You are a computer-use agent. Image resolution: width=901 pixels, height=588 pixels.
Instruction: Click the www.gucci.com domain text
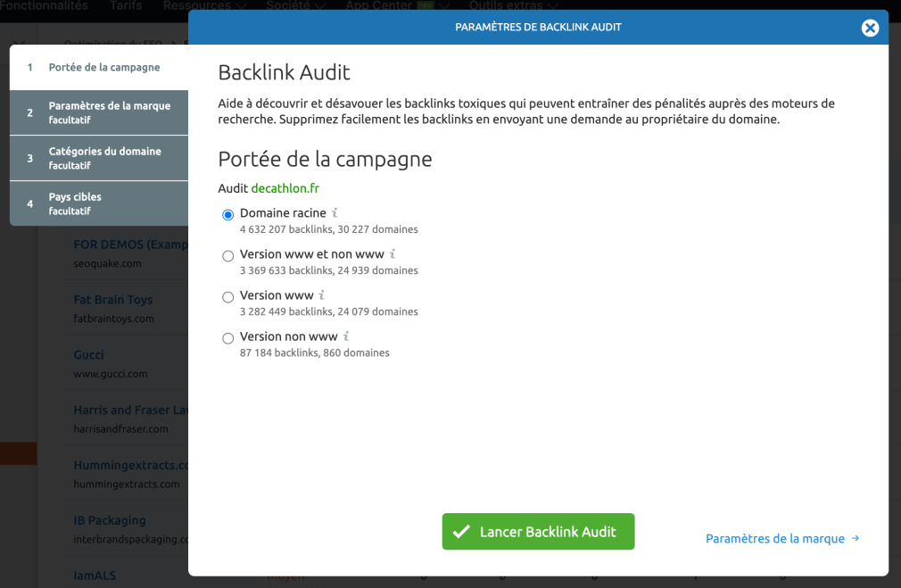pos(111,374)
